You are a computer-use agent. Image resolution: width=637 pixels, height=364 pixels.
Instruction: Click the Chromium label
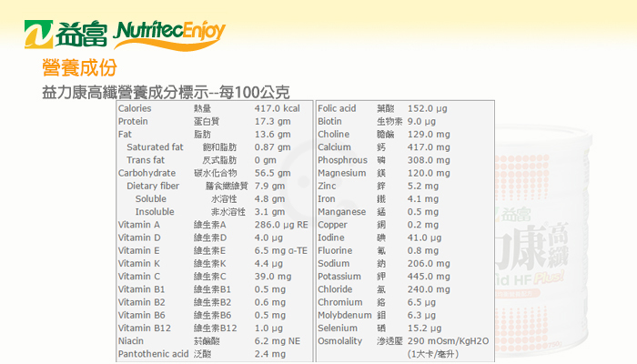340,303
